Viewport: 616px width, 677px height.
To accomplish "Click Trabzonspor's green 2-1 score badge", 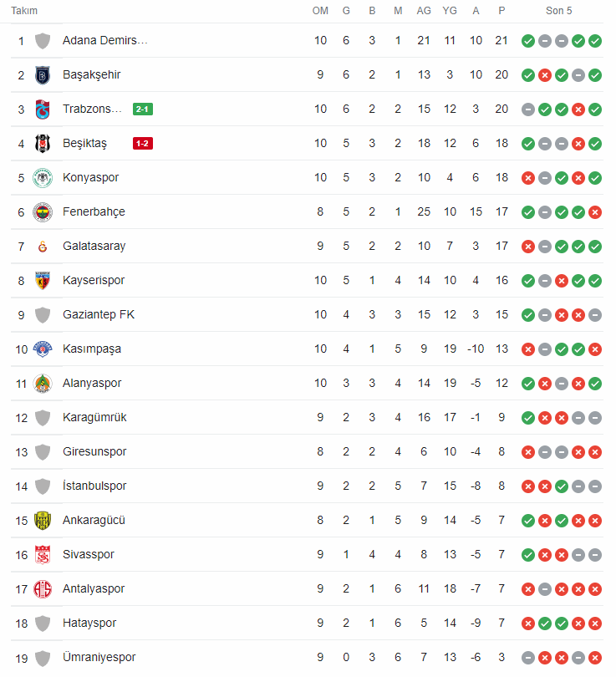I will tap(142, 109).
